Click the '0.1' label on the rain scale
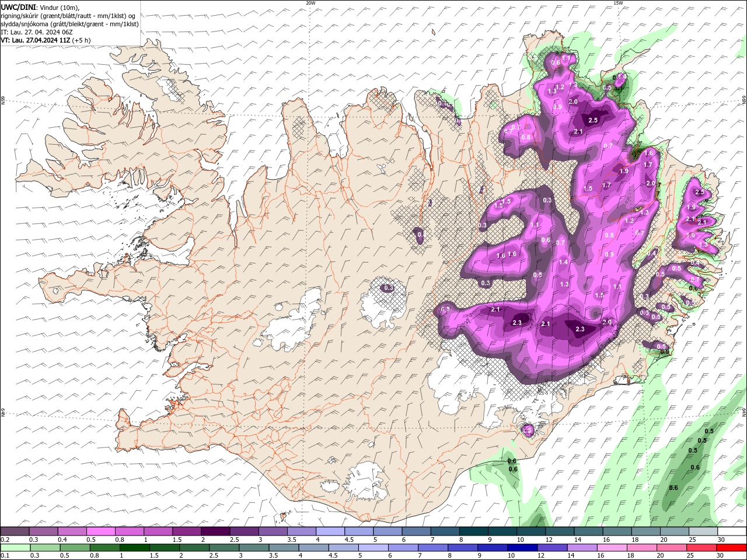The width and height of the screenshot is (747, 560). pos(5,556)
